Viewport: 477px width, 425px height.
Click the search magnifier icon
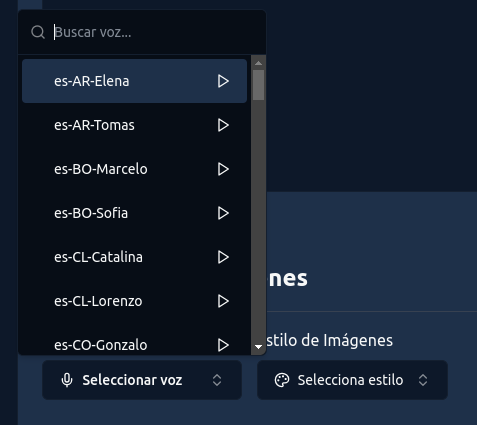coord(38,32)
